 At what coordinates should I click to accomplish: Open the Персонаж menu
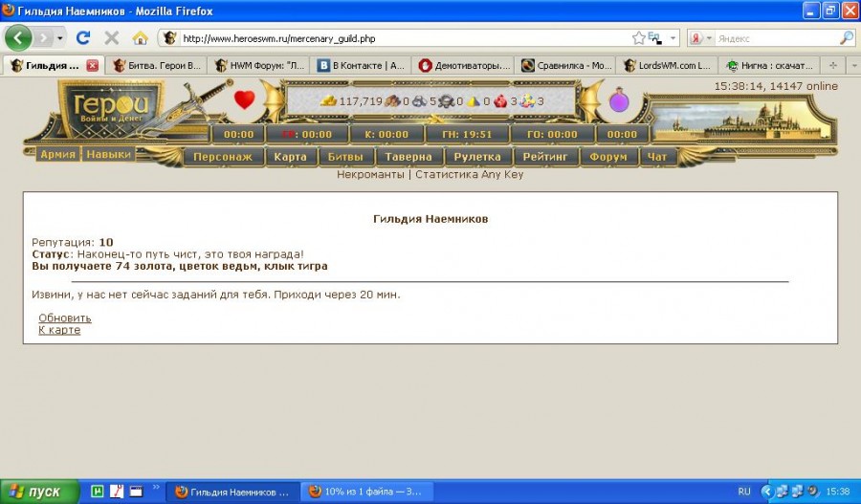click(x=223, y=157)
